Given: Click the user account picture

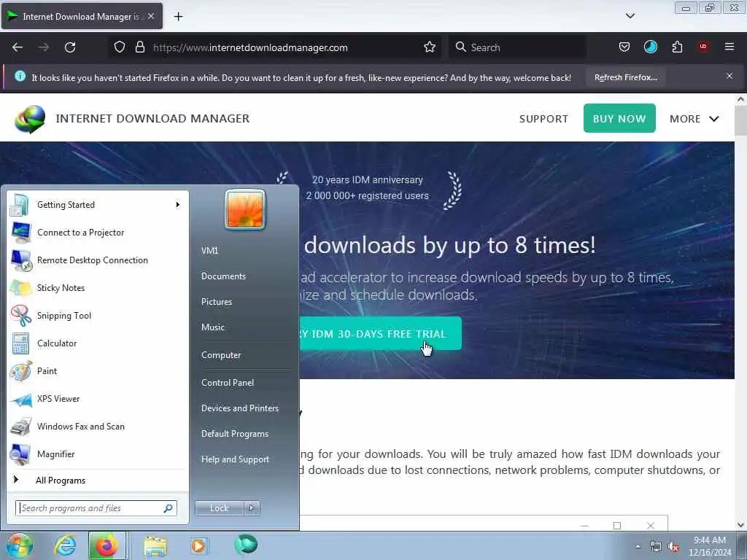Looking at the screenshot, I should 245,209.
